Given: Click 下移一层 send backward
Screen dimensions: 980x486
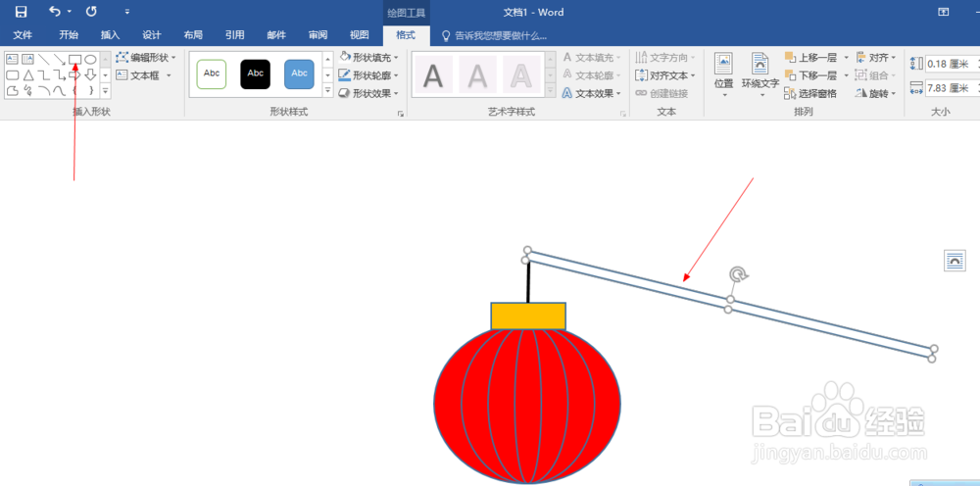Looking at the screenshot, I should 811,75.
